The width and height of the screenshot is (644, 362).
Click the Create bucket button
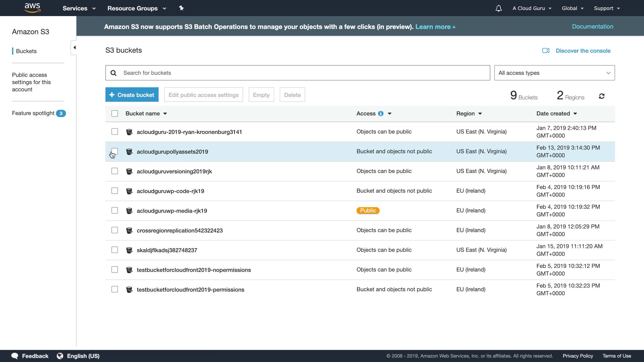[x=132, y=95]
